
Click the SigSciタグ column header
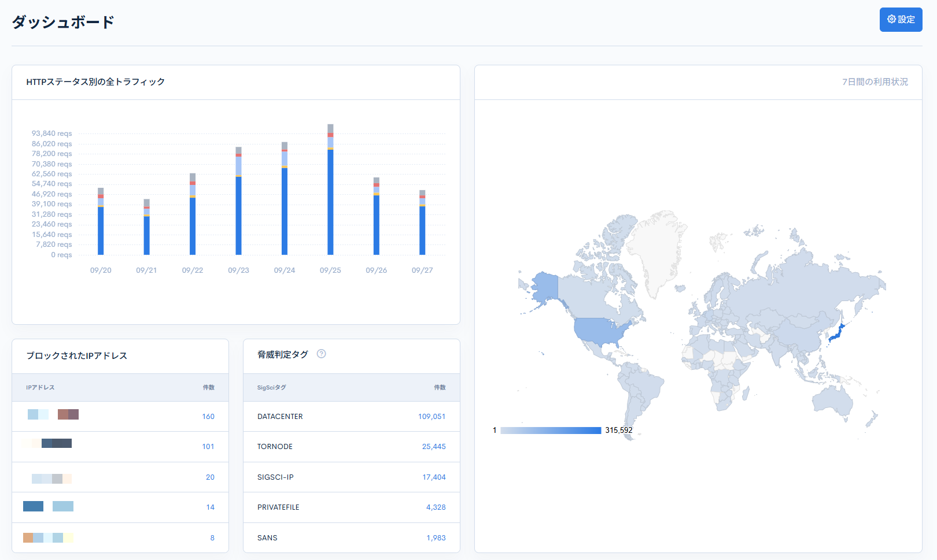click(x=272, y=388)
